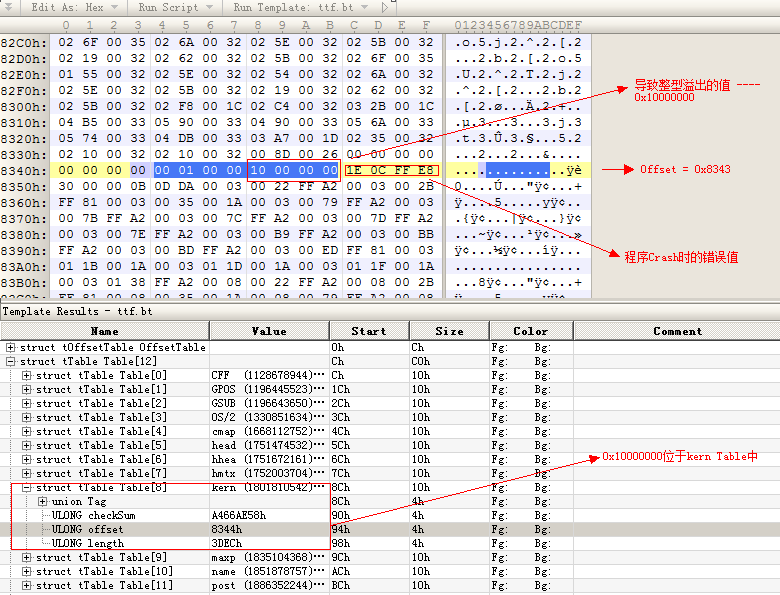Expand Table[3] OS/2 struct node

click(26, 417)
